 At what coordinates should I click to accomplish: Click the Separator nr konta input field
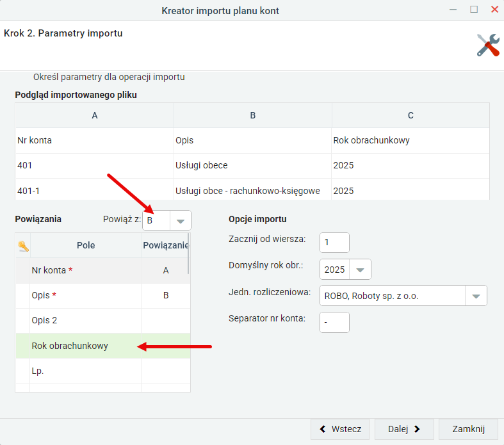point(334,322)
